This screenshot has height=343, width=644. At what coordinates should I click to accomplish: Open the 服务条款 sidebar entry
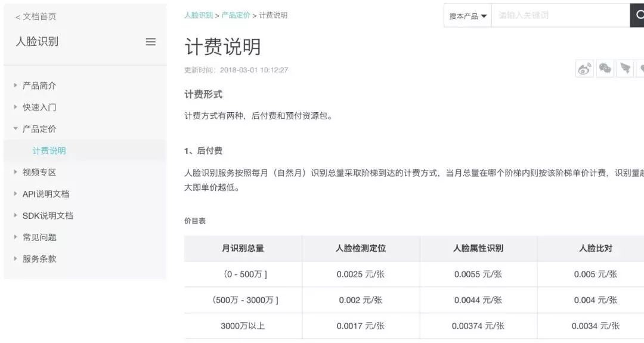[39, 259]
